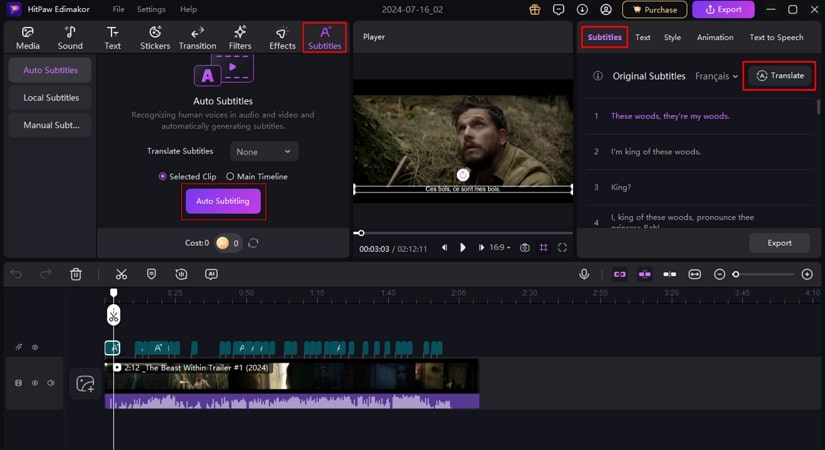825x450 pixels.
Task: Select the Local Subtitles sidebar option
Action: [x=50, y=97]
